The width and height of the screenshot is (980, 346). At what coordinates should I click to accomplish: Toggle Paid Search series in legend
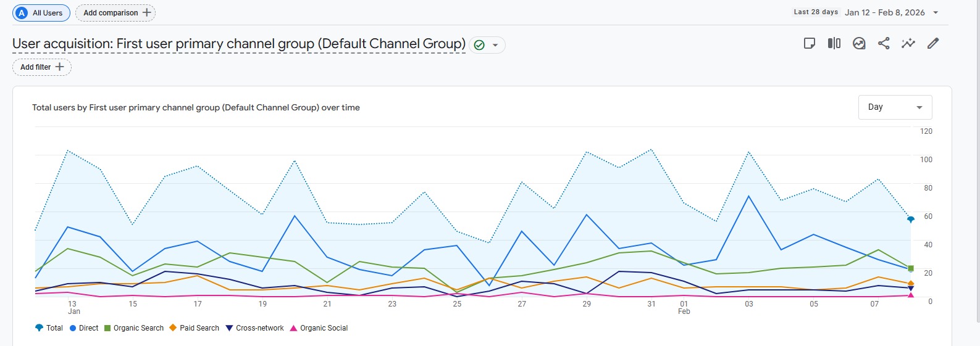(x=195, y=328)
